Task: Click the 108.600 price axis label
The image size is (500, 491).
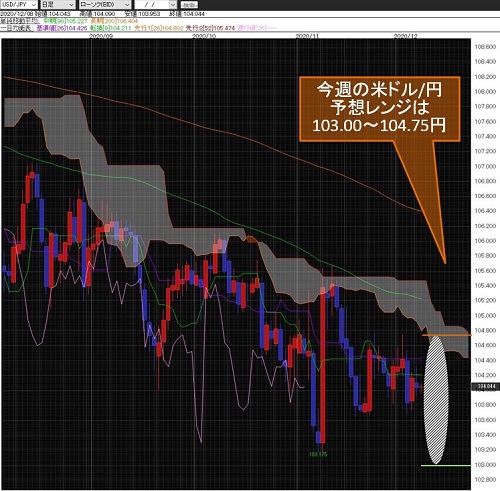Action: tap(485, 47)
